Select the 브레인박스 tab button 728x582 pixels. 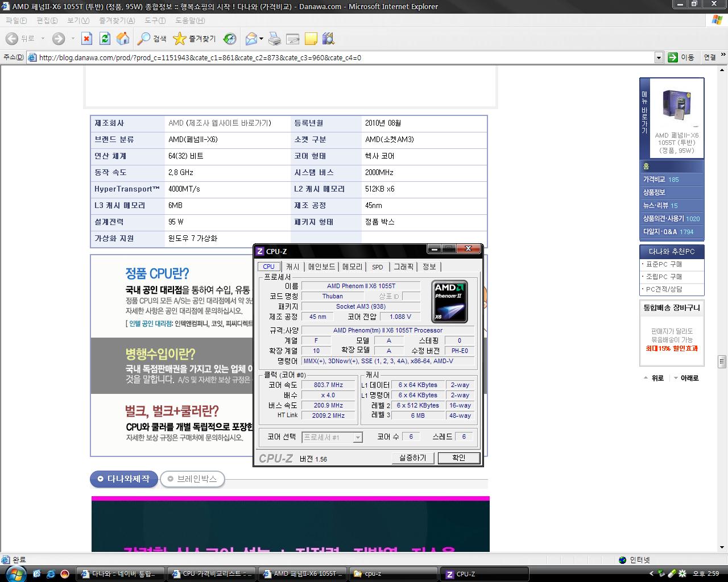[192, 479]
